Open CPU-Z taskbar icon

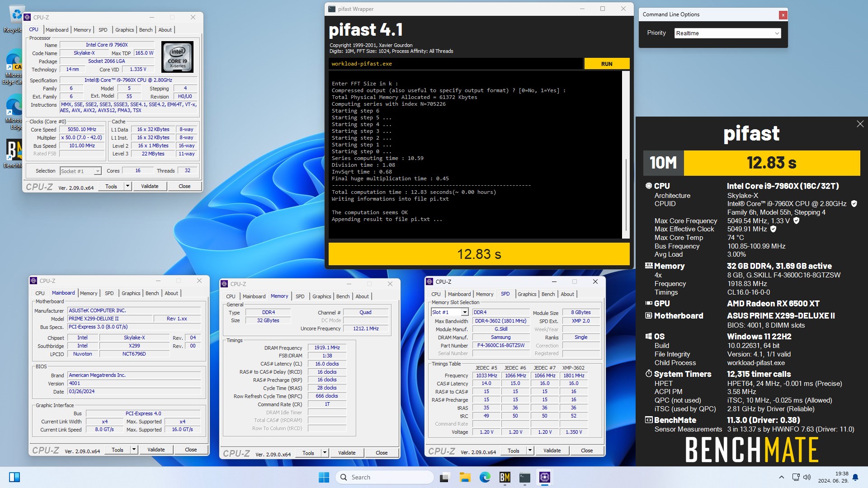point(545,477)
